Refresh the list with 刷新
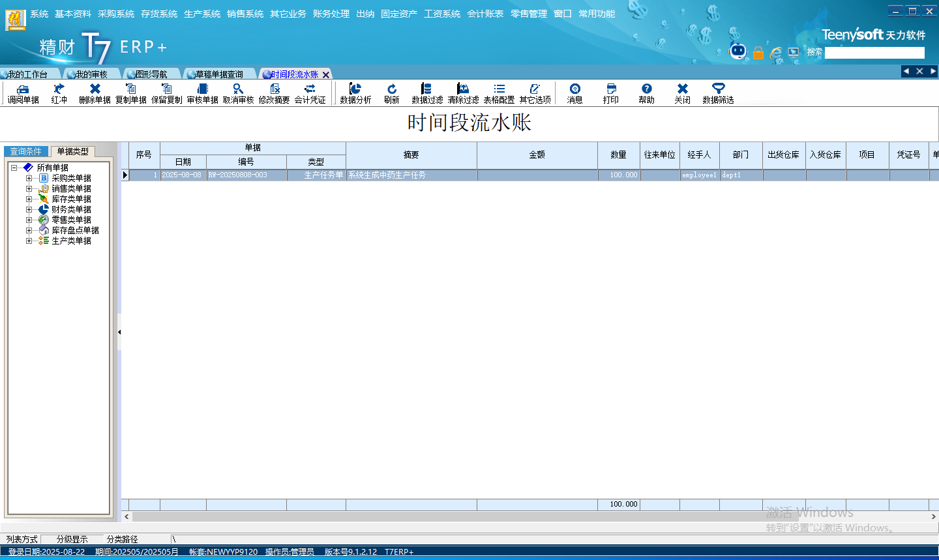Image resolution: width=939 pixels, height=560 pixels. pos(391,89)
